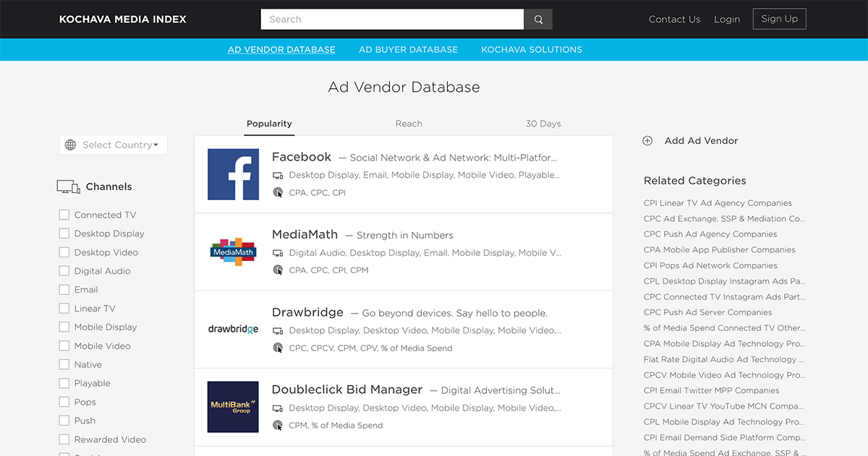
Task: Open CPL Desktop Display Instagram Ads link
Action: coord(724,281)
